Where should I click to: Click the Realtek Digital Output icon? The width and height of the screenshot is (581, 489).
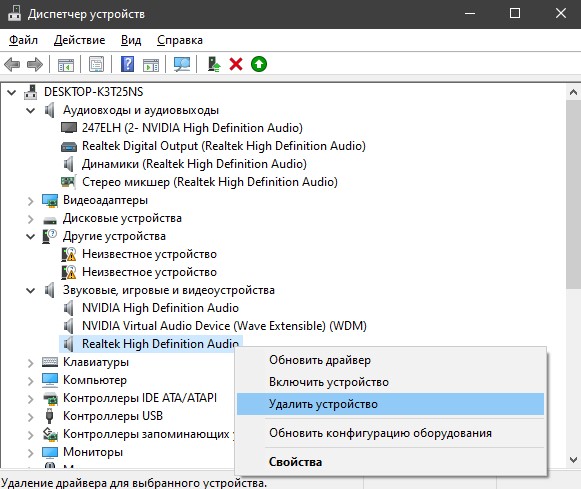[69, 146]
